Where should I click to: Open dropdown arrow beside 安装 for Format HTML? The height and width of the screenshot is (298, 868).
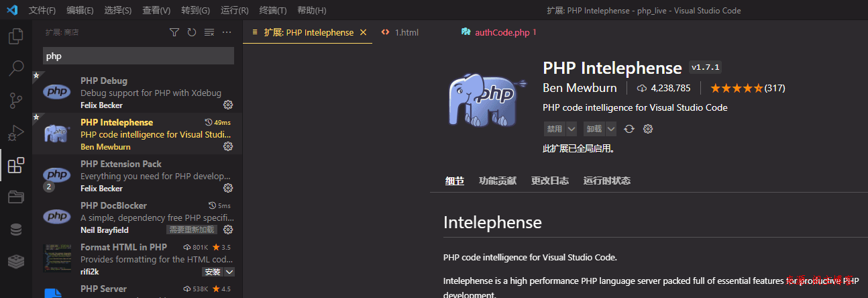point(229,272)
